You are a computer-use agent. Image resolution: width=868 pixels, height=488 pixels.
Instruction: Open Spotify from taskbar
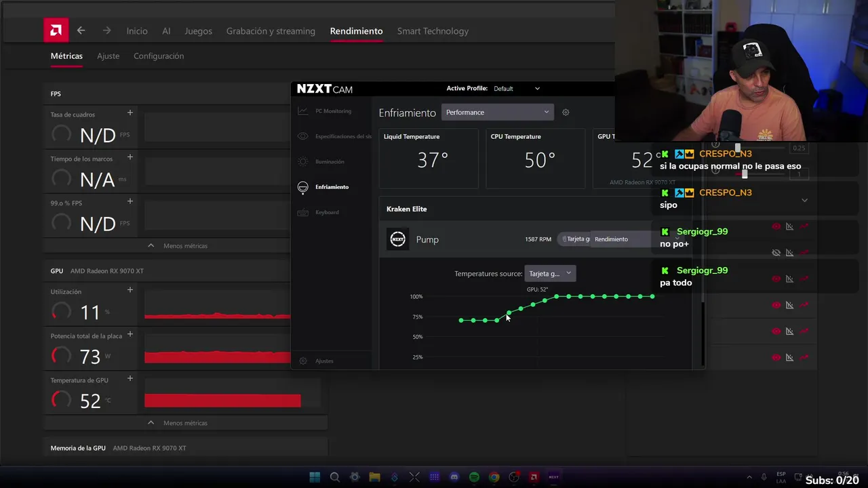(474, 477)
